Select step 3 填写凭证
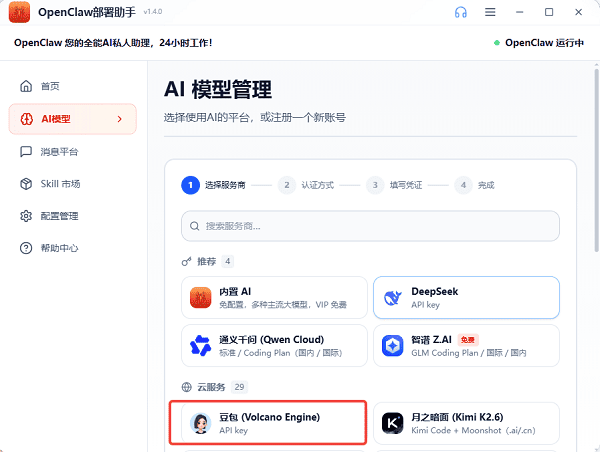This screenshot has width=600, height=452. coord(395,185)
